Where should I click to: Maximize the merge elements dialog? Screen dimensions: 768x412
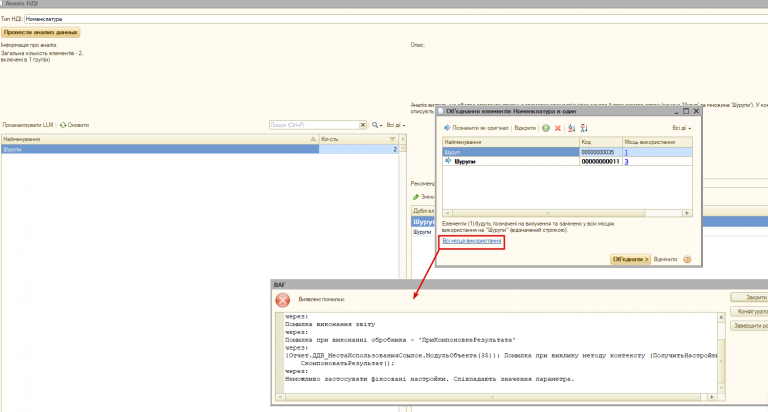point(686,111)
